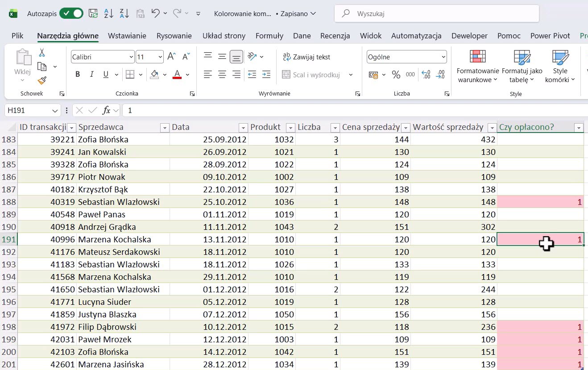Toggle the Autozapis switch
The image size is (588, 370).
[71, 13]
